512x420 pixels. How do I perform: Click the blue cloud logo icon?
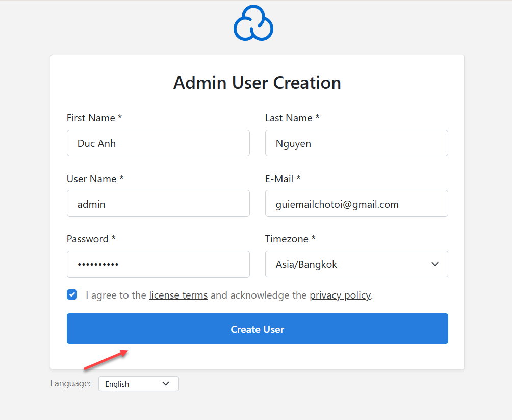coord(253,23)
